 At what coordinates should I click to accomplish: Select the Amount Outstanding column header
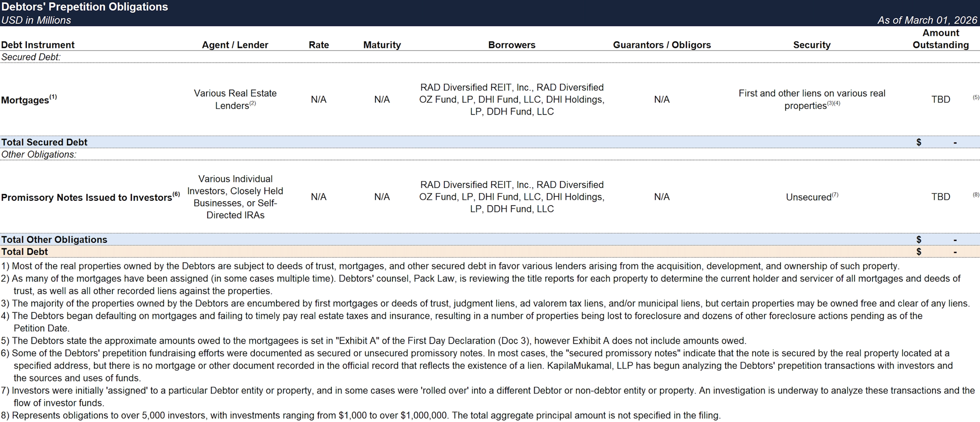pyautogui.click(x=940, y=39)
